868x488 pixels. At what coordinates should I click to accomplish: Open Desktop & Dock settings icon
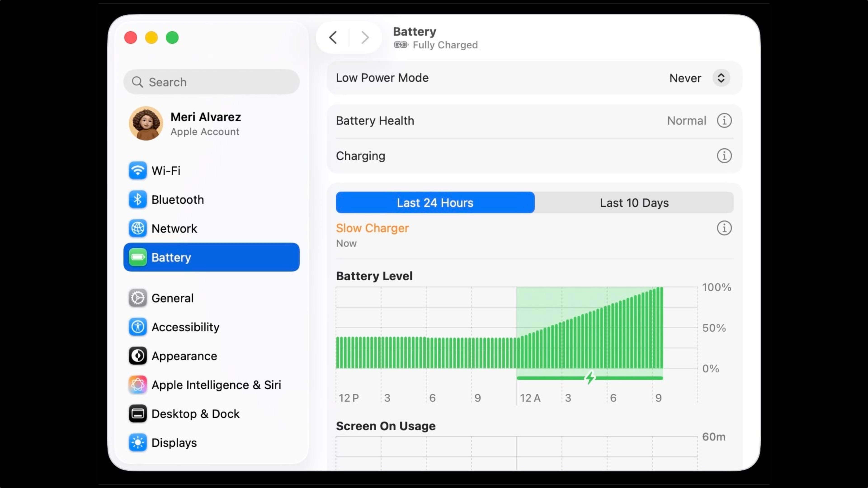138,413
